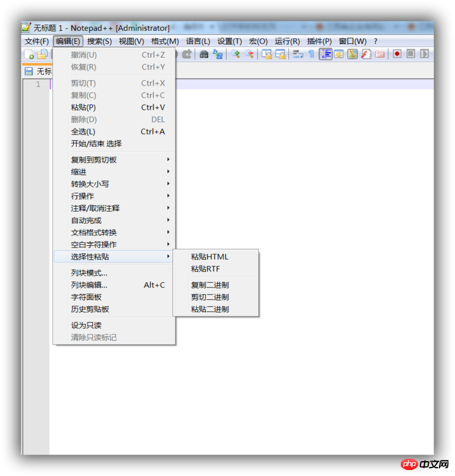Viewport: 455px width, 476px height.
Task: Toggle synchronize vertical scrolling icon
Action: [267, 54]
